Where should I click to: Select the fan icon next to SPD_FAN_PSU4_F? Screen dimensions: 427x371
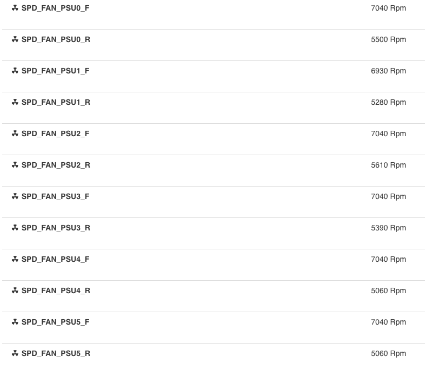click(15, 259)
